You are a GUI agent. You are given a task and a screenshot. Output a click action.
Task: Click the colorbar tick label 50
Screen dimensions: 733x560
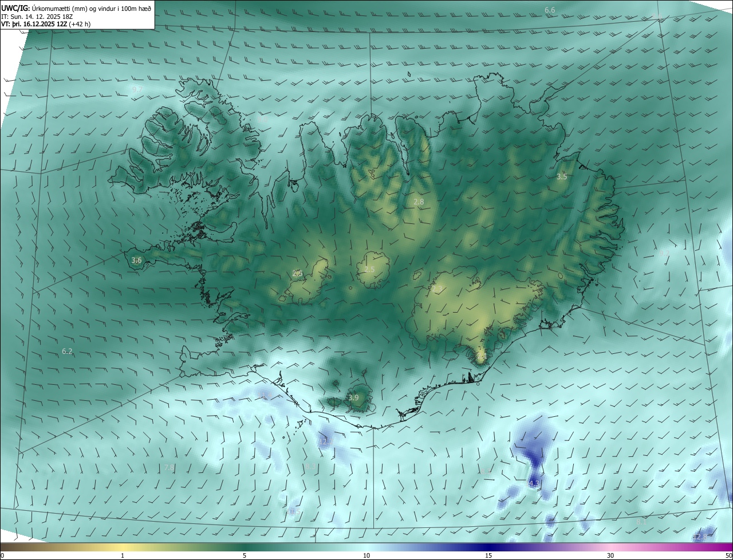pyautogui.click(x=728, y=555)
